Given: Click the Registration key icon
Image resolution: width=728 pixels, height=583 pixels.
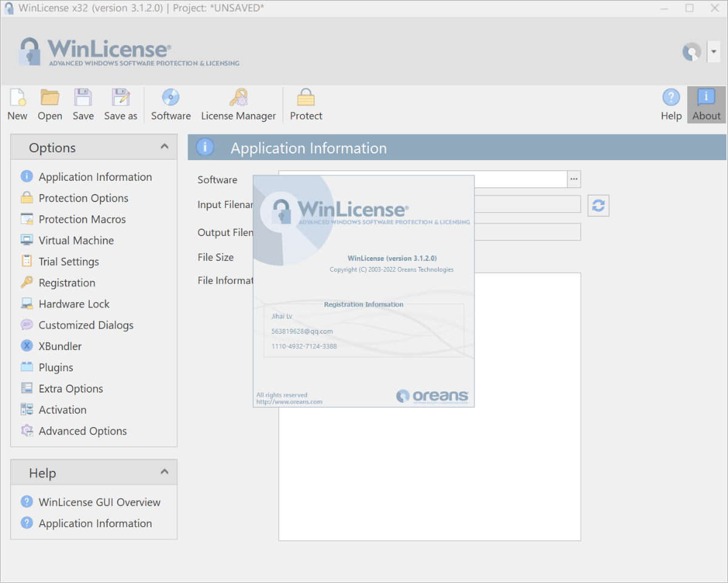Looking at the screenshot, I should click(x=27, y=283).
